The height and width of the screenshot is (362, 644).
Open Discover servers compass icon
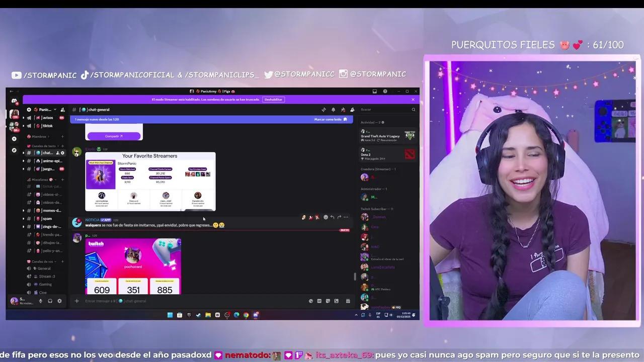pos(14,150)
